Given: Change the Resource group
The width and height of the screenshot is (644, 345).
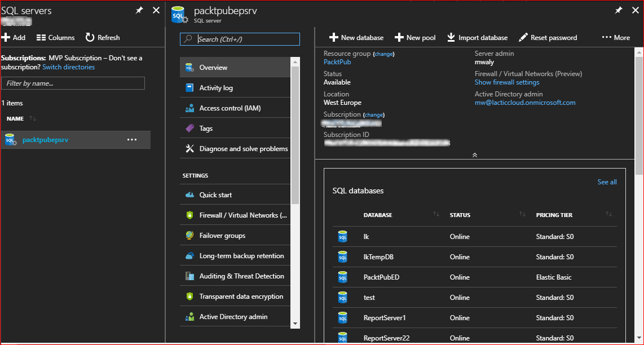Looking at the screenshot, I should pos(383,54).
